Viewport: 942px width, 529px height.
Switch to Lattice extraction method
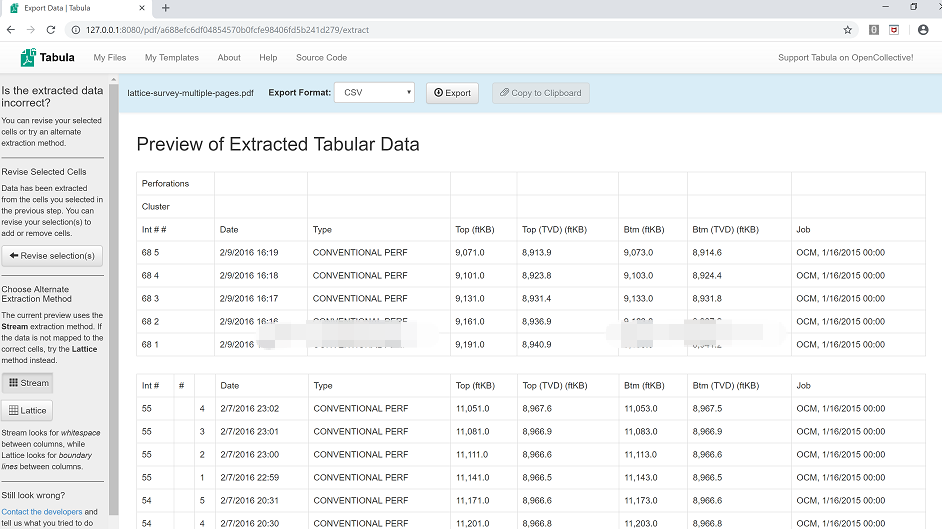click(x=28, y=410)
